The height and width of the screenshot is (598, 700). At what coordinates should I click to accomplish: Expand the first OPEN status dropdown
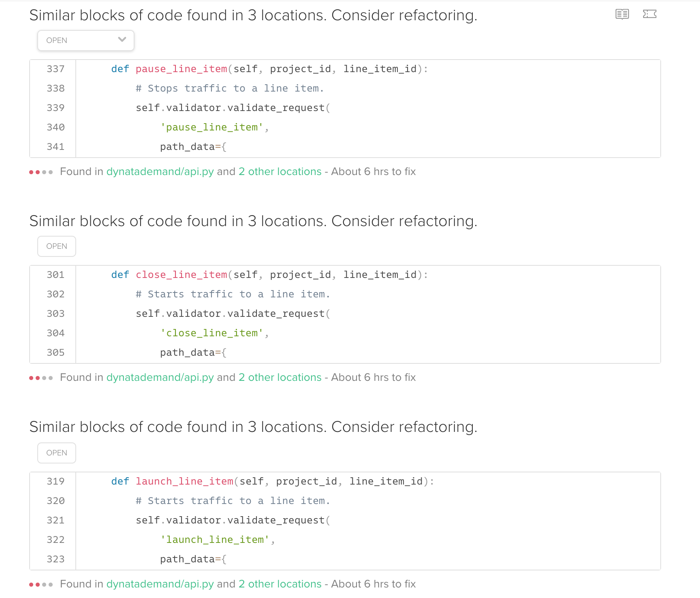[x=85, y=40]
